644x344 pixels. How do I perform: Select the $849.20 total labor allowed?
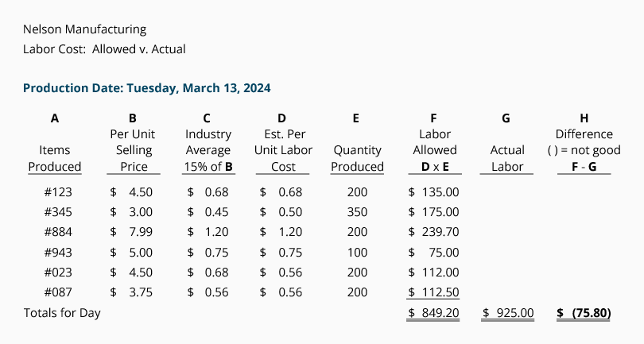[434, 313]
